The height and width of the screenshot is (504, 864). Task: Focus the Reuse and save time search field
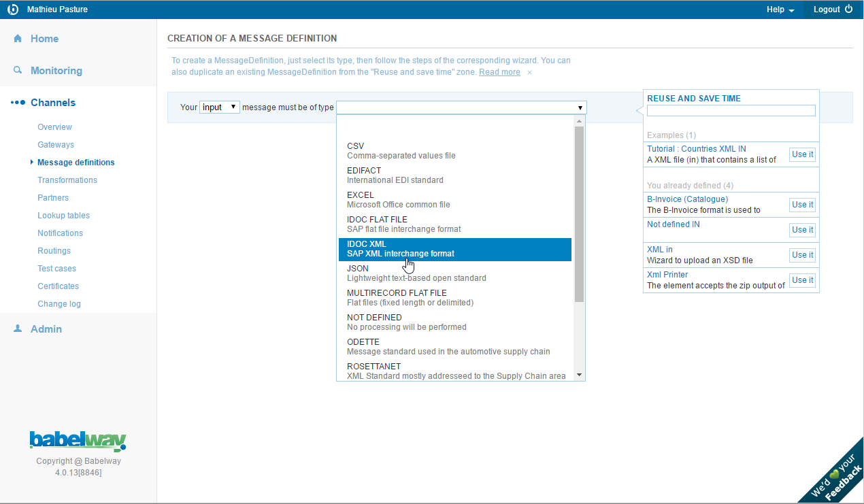click(x=731, y=111)
